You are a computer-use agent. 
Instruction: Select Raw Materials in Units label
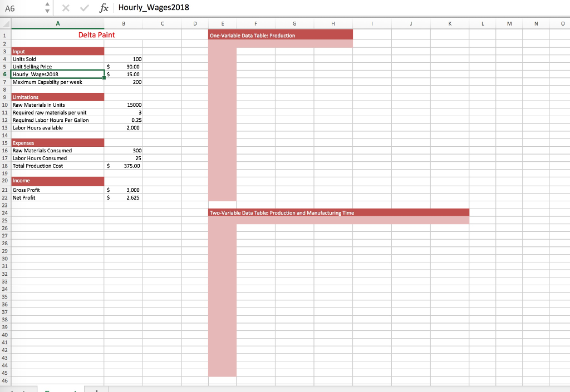coord(58,105)
